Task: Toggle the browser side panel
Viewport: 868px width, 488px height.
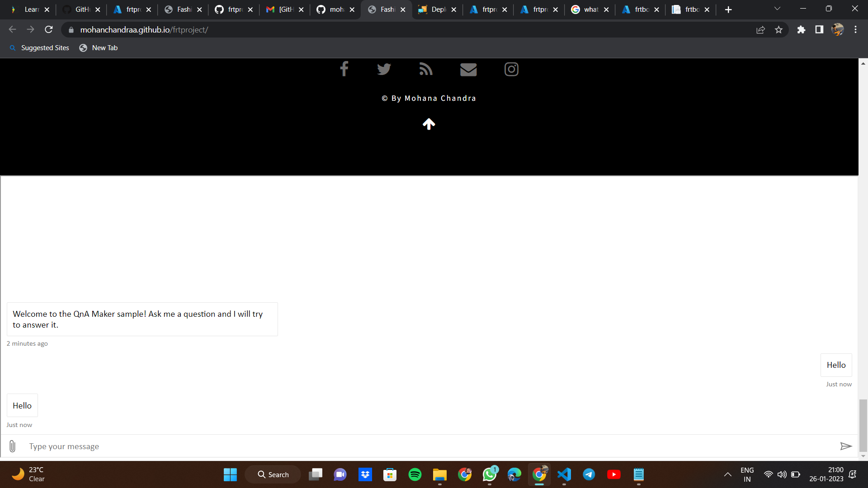Action: coord(819,29)
